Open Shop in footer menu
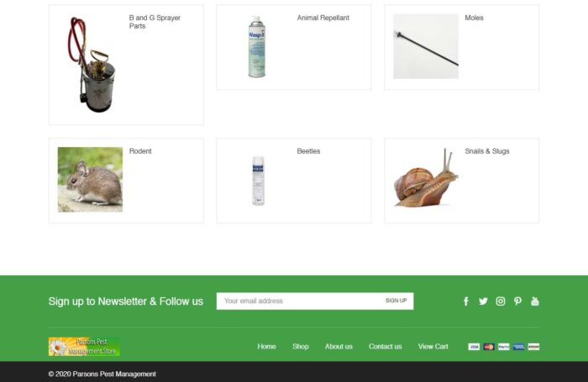The image size is (588, 382). [x=301, y=347]
